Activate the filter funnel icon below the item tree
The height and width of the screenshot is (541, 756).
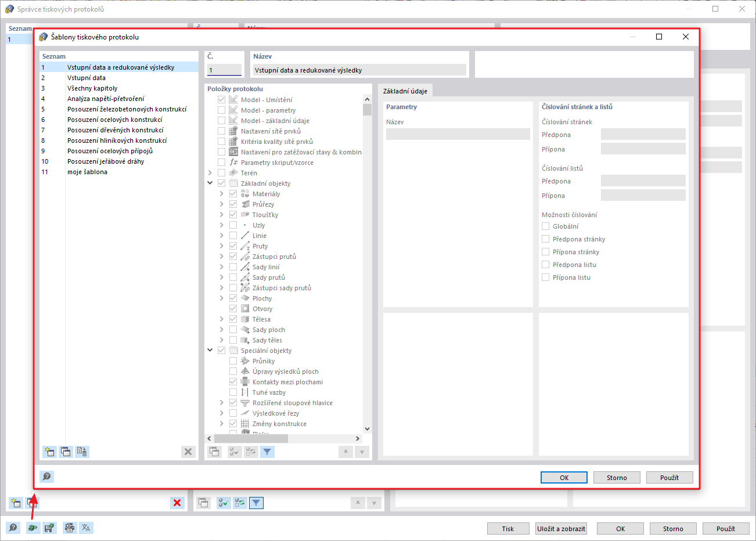pyautogui.click(x=267, y=452)
